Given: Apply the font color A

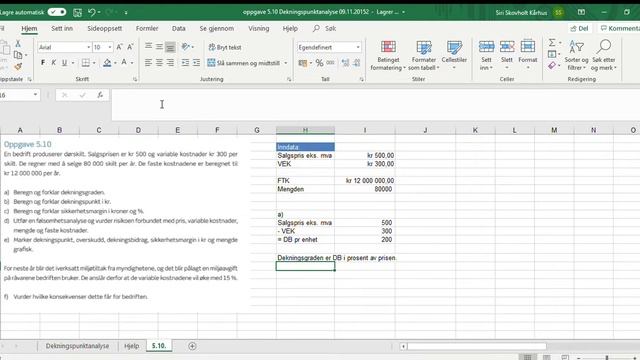Looking at the screenshot, I should click(124, 62).
